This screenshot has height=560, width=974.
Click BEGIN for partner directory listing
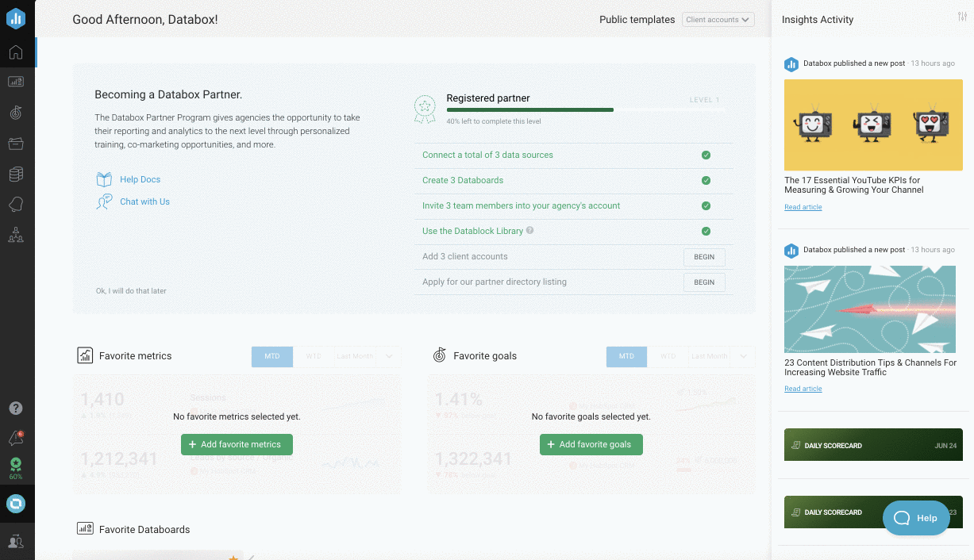(x=704, y=282)
